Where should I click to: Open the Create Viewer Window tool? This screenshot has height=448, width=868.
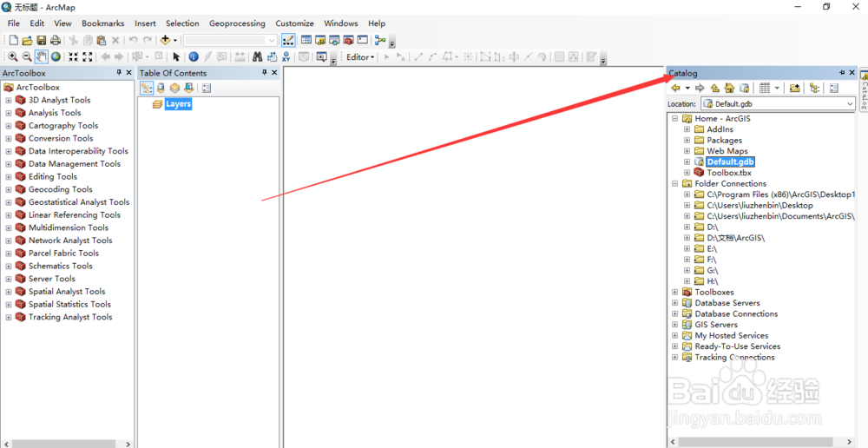321,56
